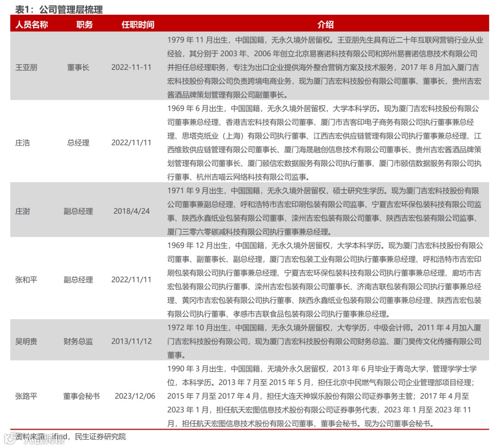Click the position cell 财务总监
The image size is (497, 448).
(78, 341)
